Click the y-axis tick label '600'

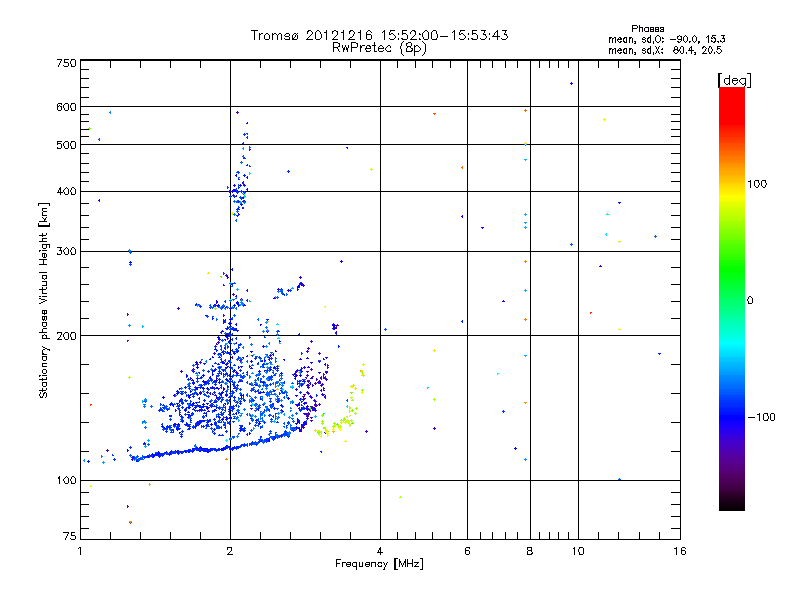pos(66,107)
